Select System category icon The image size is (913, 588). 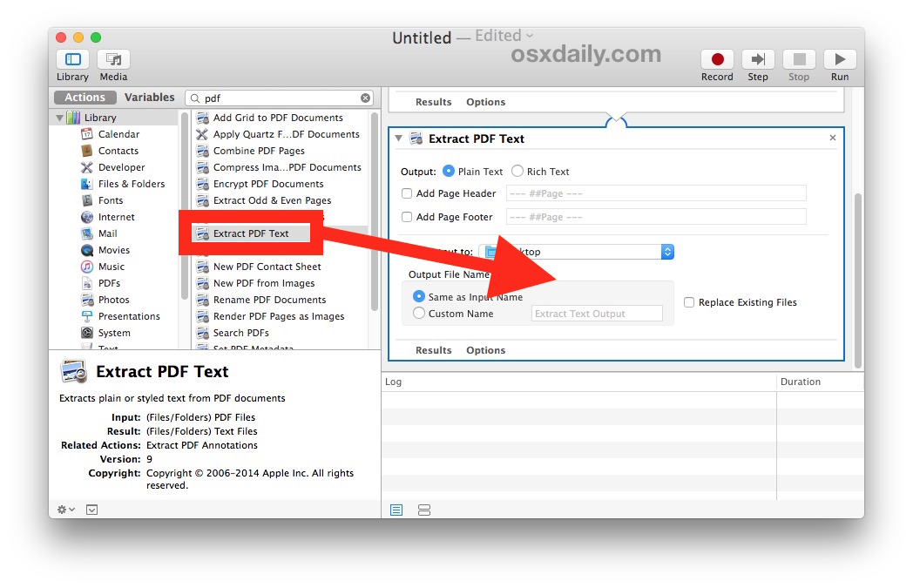click(87, 333)
